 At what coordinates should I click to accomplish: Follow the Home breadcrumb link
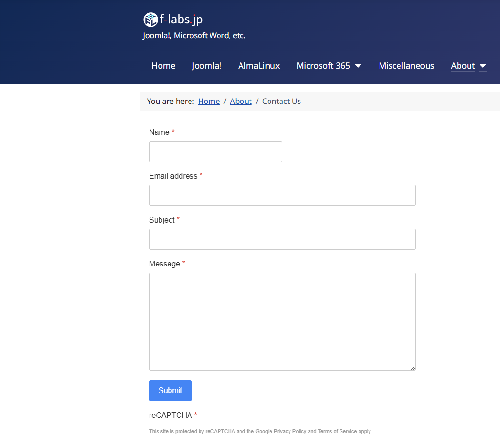(x=209, y=101)
